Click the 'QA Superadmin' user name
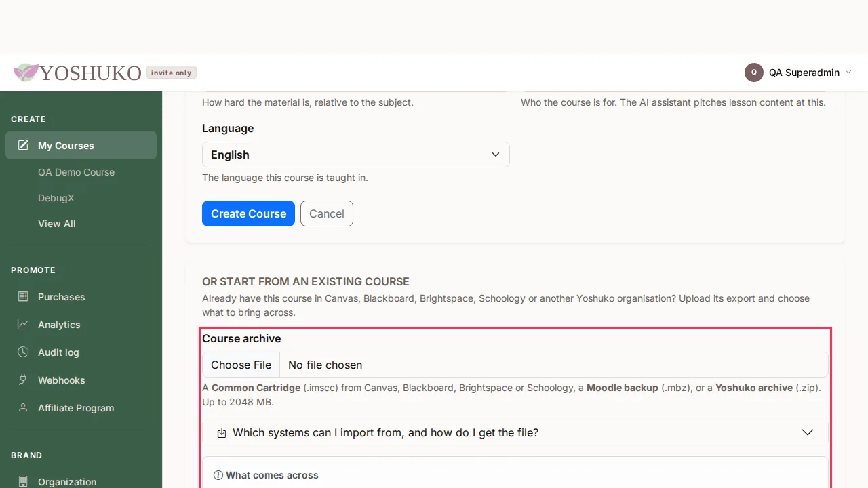Image resolution: width=868 pixels, height=488 pixels. [x=804, y=73]
